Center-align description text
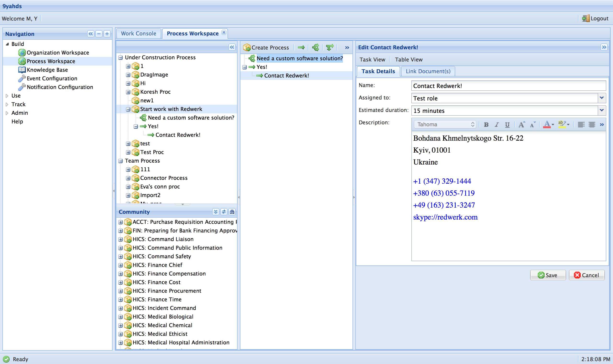The image size is (613, 364). (592, 125)
